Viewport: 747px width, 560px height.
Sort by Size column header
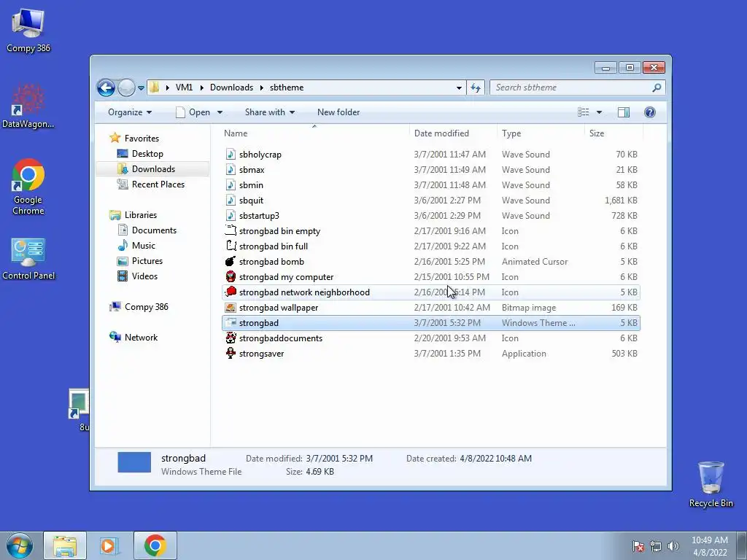[614, 133]
